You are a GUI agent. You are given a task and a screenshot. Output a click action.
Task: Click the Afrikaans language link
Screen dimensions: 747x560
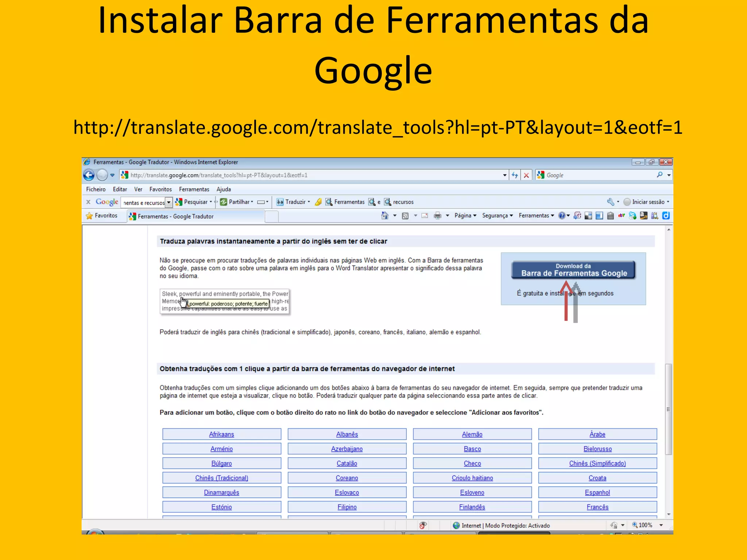[221, 434]
